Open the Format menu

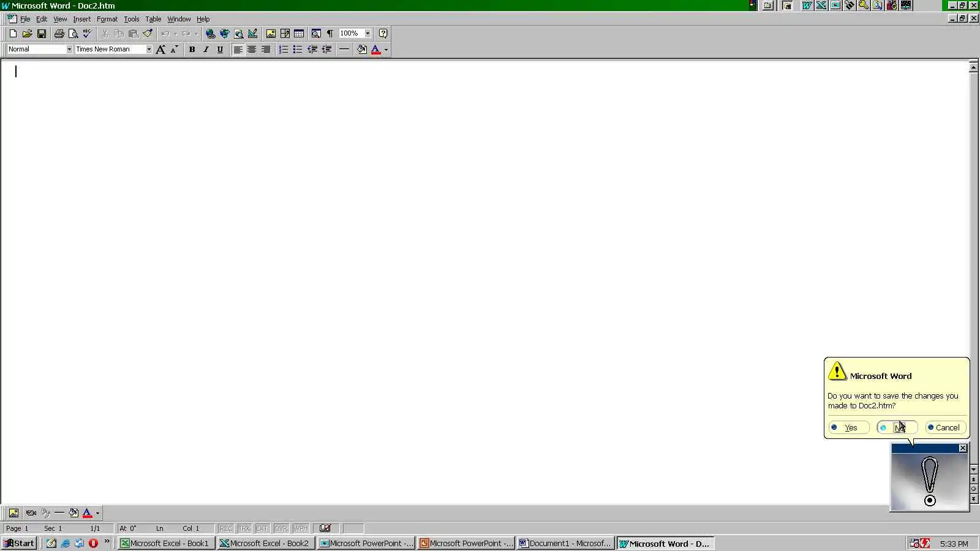click(x=107, y=19)
